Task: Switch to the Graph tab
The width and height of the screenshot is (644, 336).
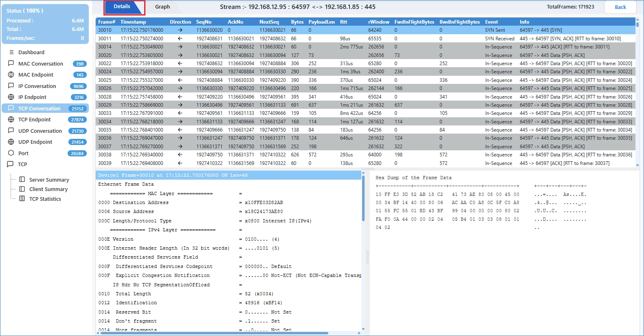Action: tap(163, 7)
